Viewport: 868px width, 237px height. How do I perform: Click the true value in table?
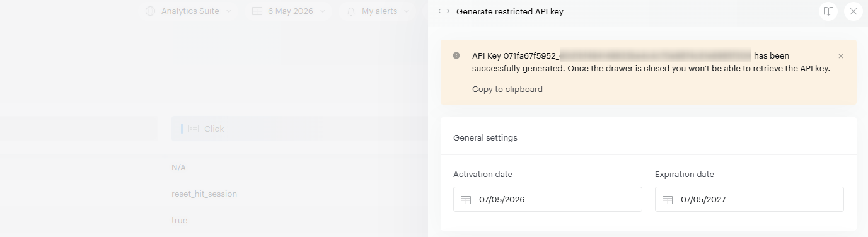tap(179, 221)
